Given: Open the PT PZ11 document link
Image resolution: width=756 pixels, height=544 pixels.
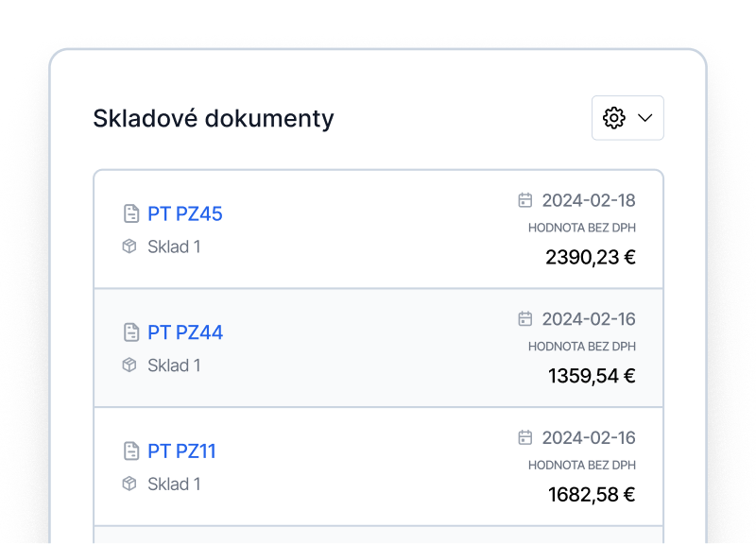Looking at the screenshot, I should 181,451.
